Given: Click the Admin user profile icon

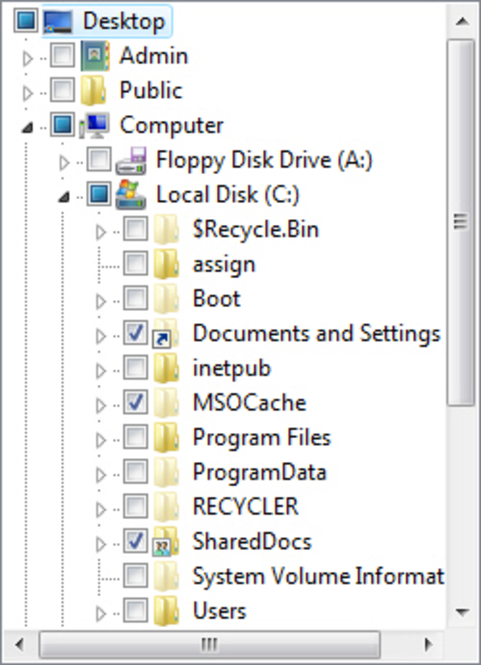Looking at the screenshot, I should 95,56.
